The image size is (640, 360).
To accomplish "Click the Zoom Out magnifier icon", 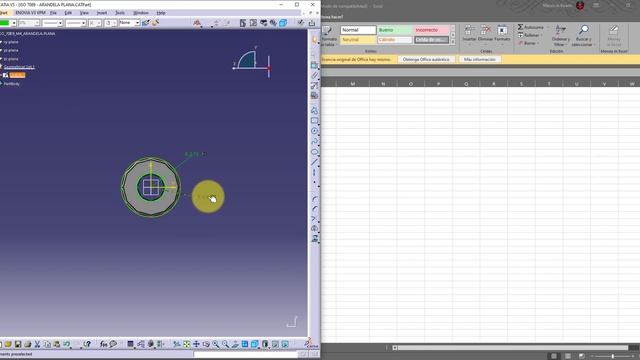I will pos(225,344).
